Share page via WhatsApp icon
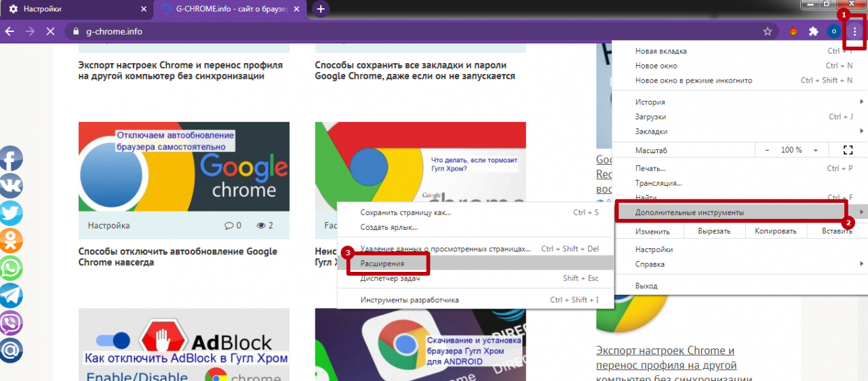The width and height of the screenshot is (868, 381). 9,268
